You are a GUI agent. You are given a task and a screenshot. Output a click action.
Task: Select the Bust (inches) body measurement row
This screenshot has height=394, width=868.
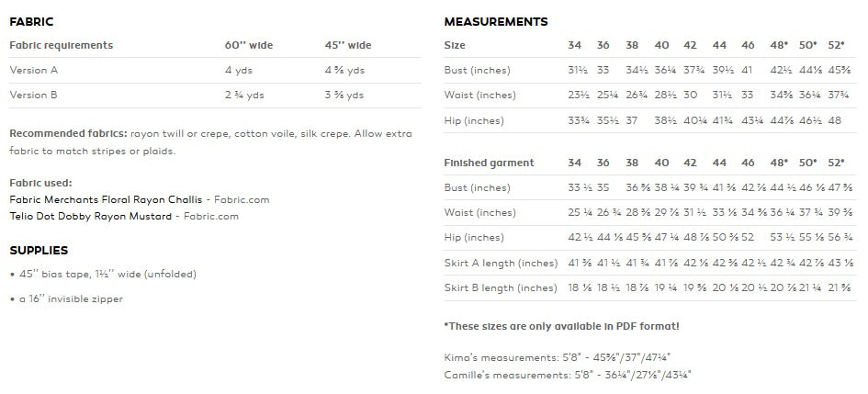(650, 71)
